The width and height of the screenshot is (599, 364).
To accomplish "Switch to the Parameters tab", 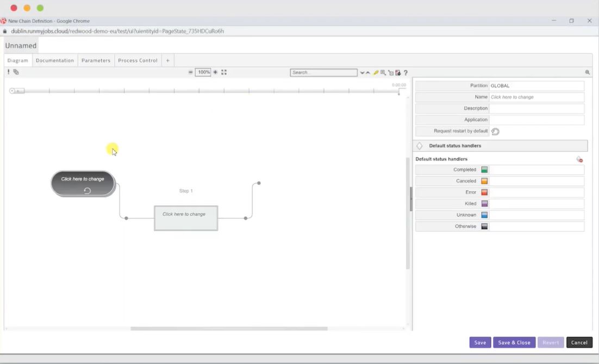I will [x=96, y=60].
